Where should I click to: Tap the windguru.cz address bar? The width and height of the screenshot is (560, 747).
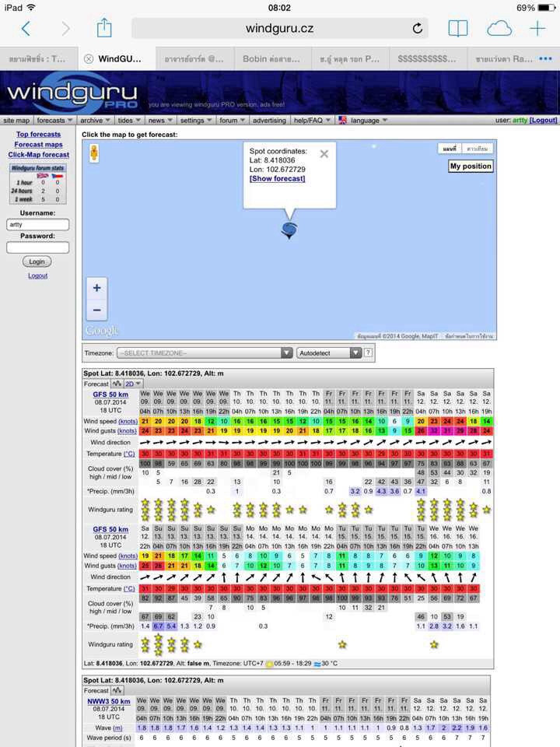[x=279, y=29]
